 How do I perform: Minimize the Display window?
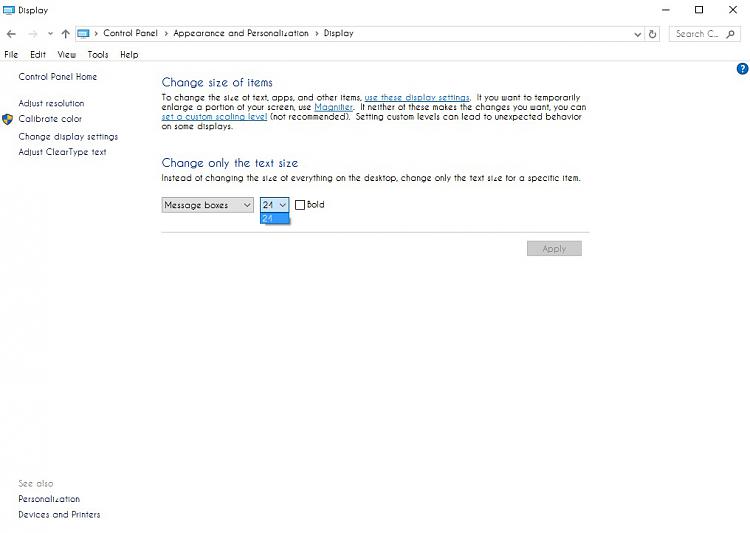pos(666,10)
